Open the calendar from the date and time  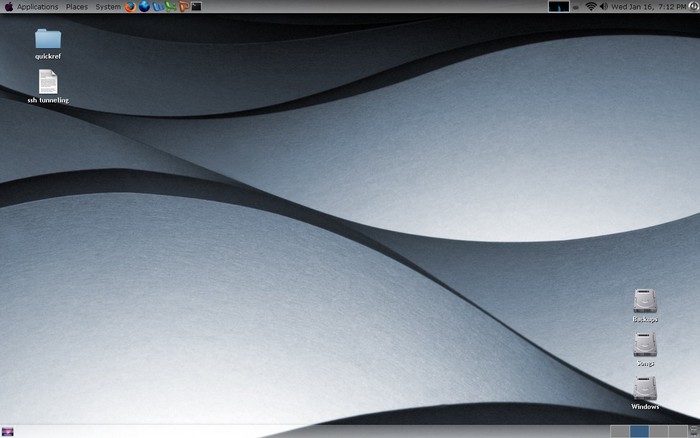649,7
